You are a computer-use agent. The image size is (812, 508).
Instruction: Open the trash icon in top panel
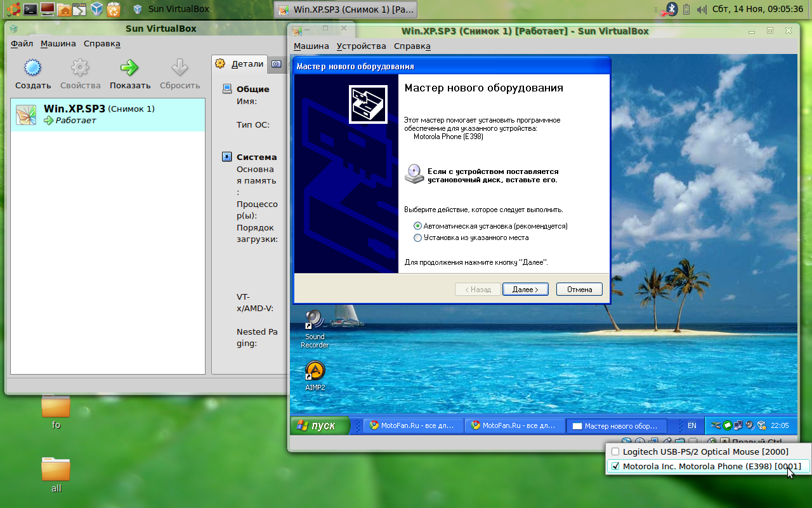(113, 9)
